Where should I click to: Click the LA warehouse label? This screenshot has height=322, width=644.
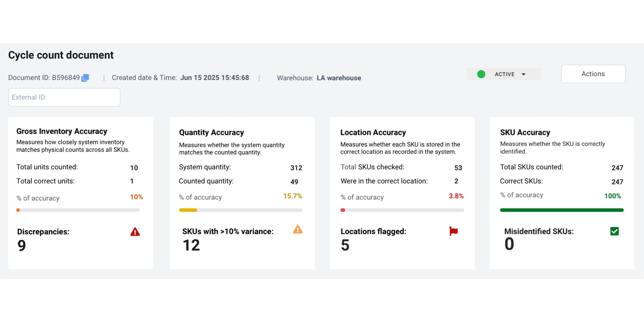point(339,78)
